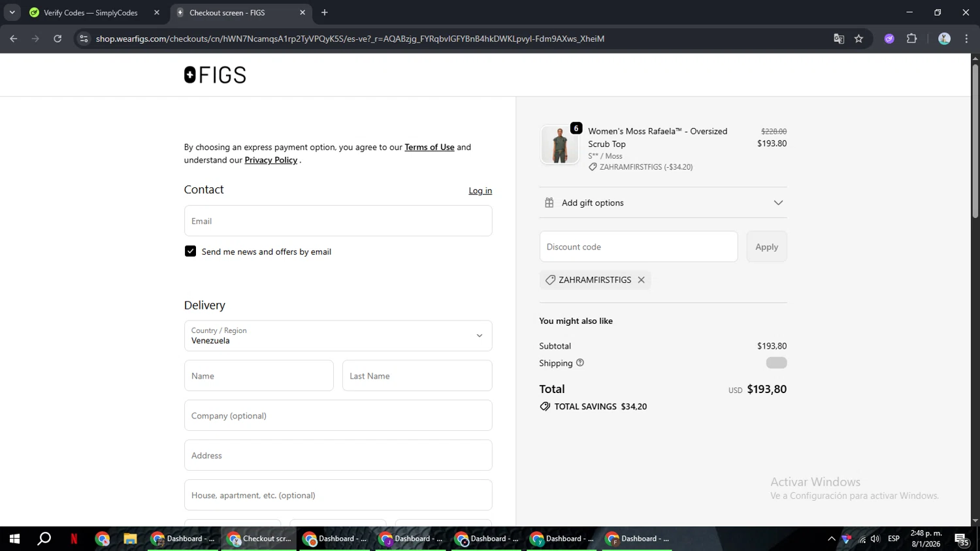The image size is (980, 551).
Task: Open the tab search dropdown
Action: tap(12, 12)
